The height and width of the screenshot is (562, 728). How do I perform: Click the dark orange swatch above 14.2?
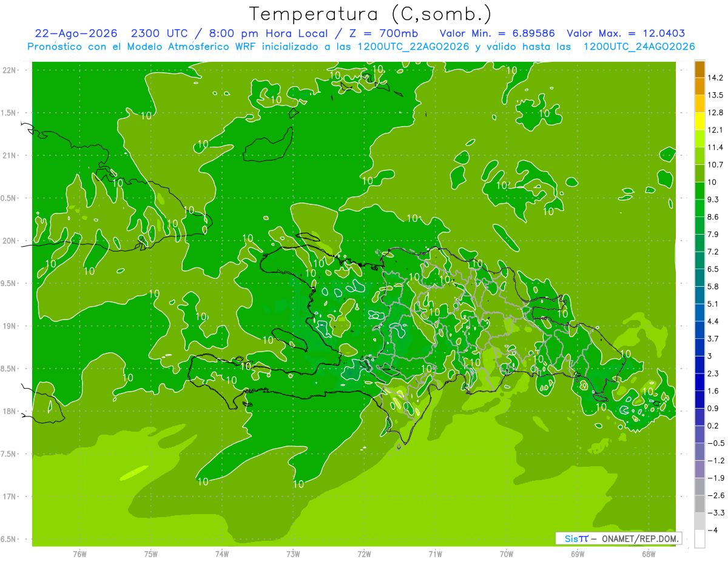tap(699, 69)
